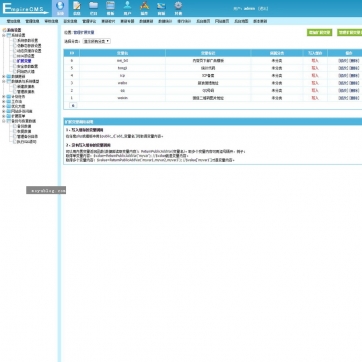Click folder icon of 扩展菜单 tree node
Viewport: 362px width, 362px height.
9,116
